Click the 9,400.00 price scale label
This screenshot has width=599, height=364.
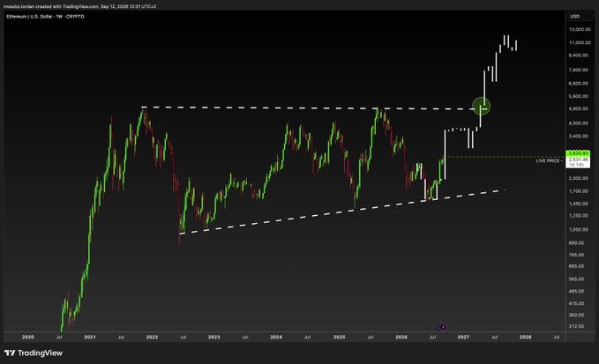point(579,56)
